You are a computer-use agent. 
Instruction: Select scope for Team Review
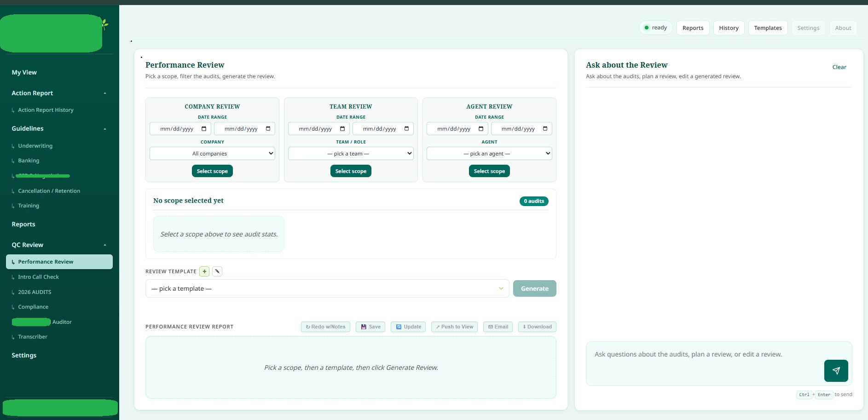(351, 171)
